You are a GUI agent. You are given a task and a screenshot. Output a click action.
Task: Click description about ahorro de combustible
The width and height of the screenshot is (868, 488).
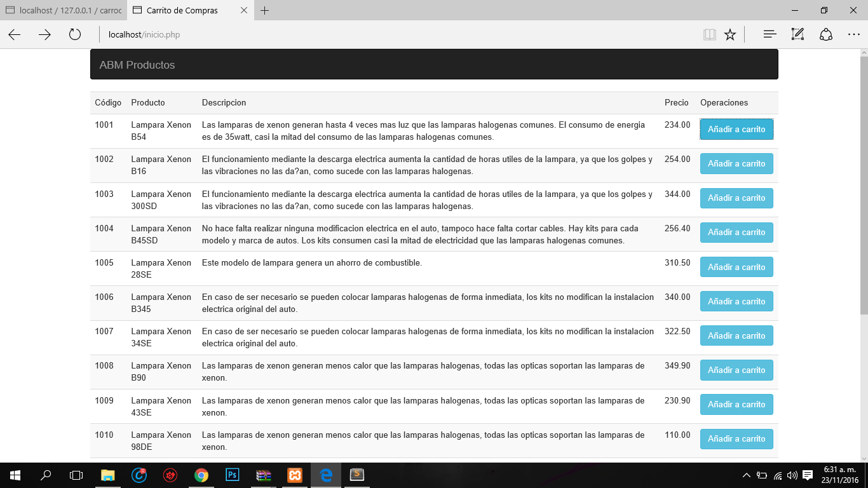[311, 262]
